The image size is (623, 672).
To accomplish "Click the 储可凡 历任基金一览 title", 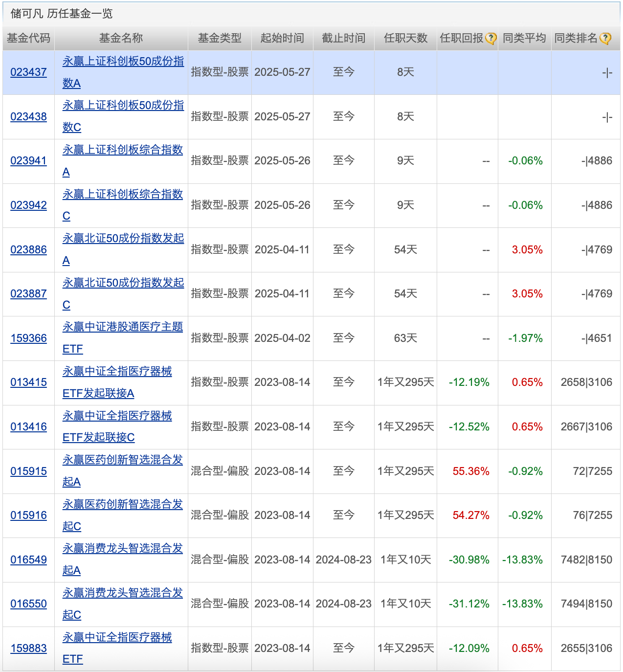I will 62,14.
